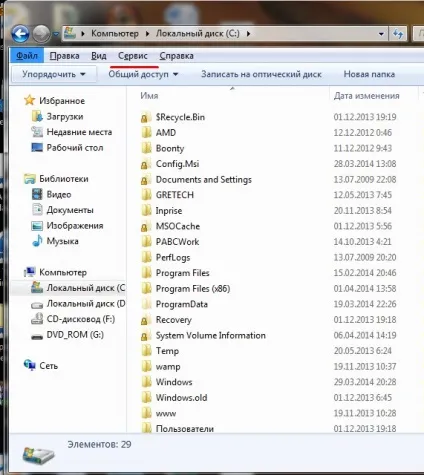This screenshot has height=475, width=424.
Task: Select System Volume Information folder icon
Action: 146,335
